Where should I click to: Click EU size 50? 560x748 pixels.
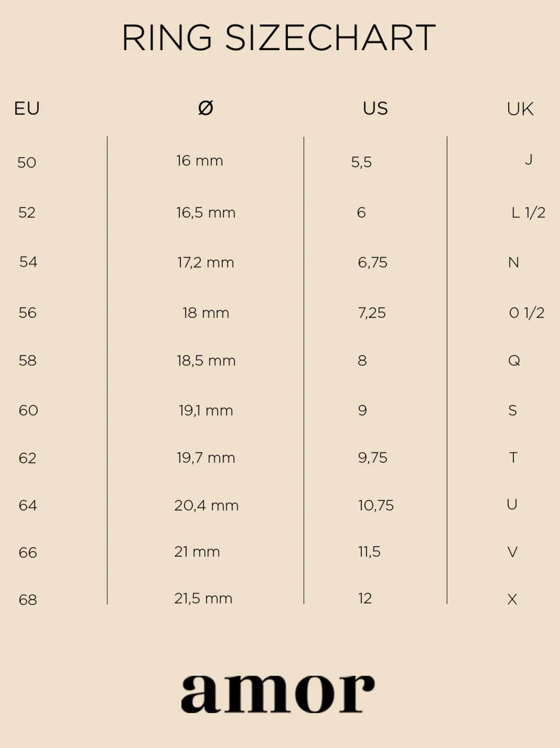tap(27, 162)
